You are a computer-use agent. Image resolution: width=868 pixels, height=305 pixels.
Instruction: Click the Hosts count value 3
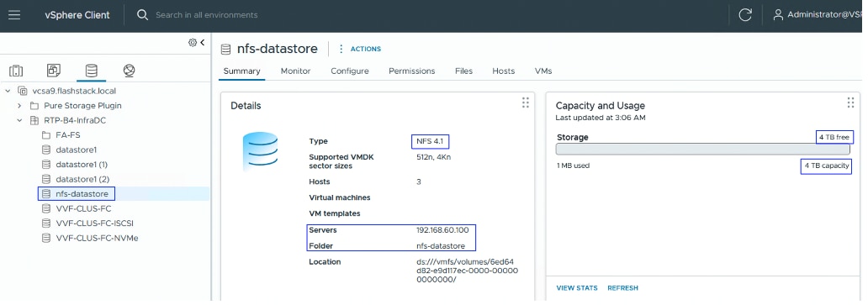pyautogui.click(x=419, y=181)
